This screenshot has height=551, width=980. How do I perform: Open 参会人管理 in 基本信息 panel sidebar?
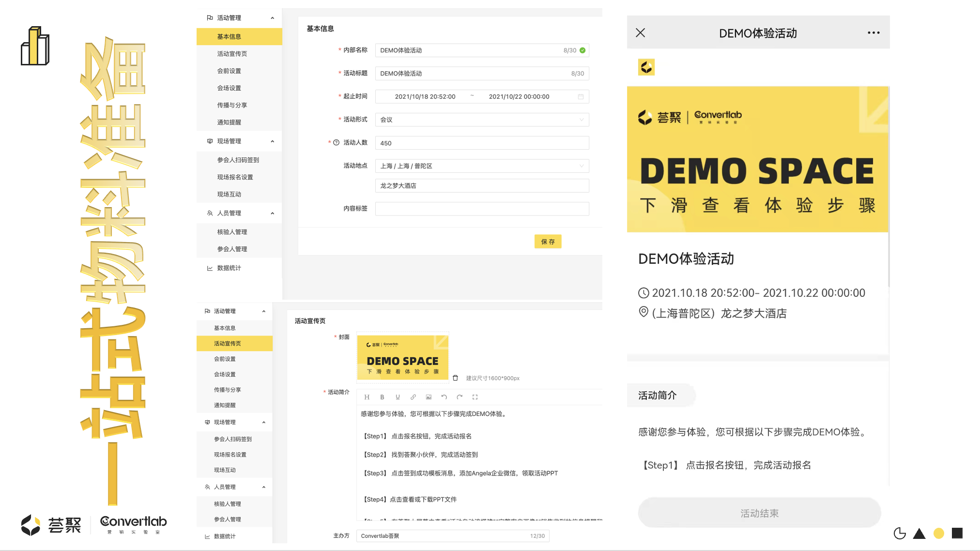(x=232, y=249)
